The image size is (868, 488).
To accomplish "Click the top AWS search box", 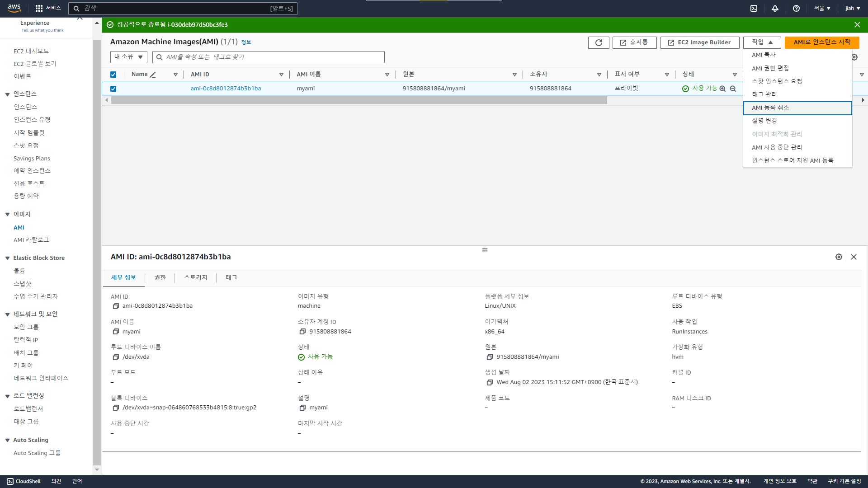I will point(183,9).
